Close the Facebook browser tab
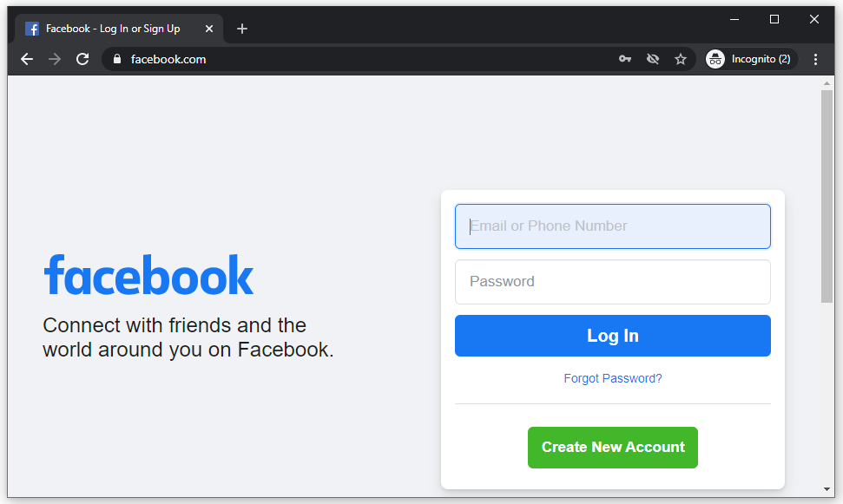 click(x=208, y=29)
